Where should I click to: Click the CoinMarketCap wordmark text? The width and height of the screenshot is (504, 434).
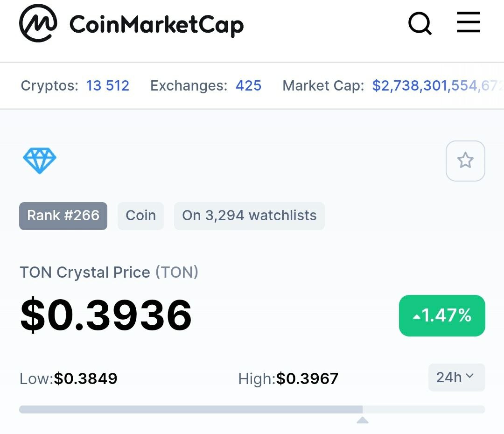(x=156, y=25)
